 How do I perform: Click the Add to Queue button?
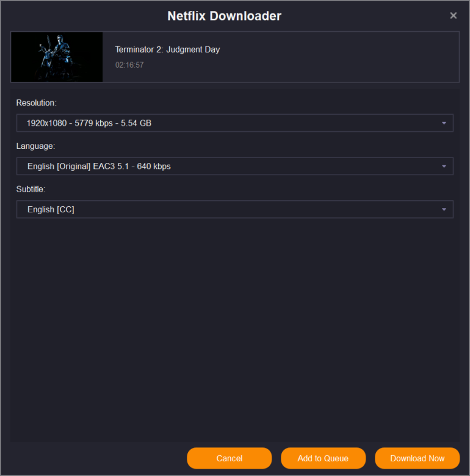323,458
